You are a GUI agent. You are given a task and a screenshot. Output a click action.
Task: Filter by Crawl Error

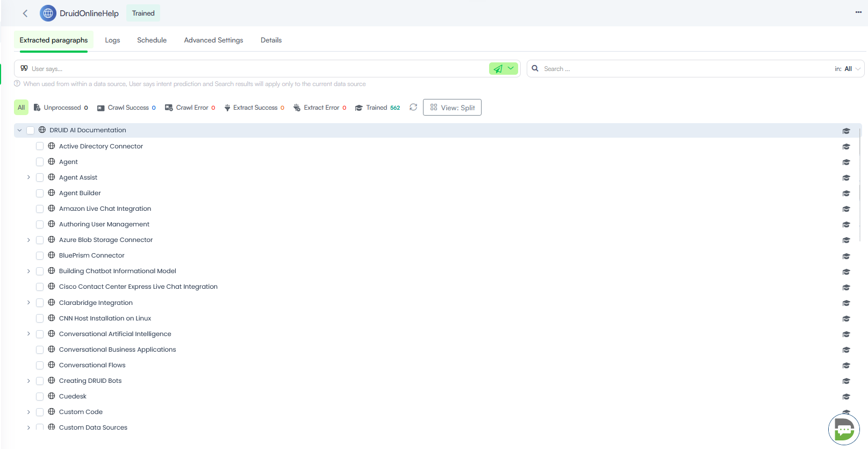pyautogui.click(x=190, y=108)
